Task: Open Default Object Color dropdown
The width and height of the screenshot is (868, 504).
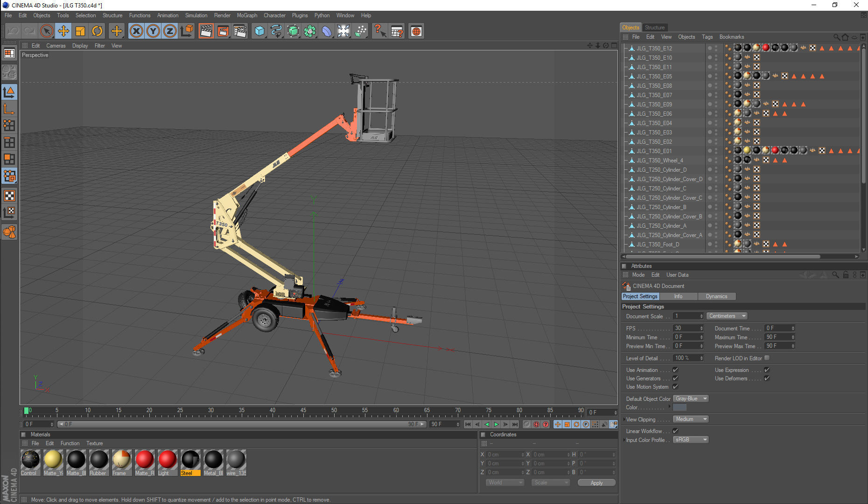Action: 691,399
